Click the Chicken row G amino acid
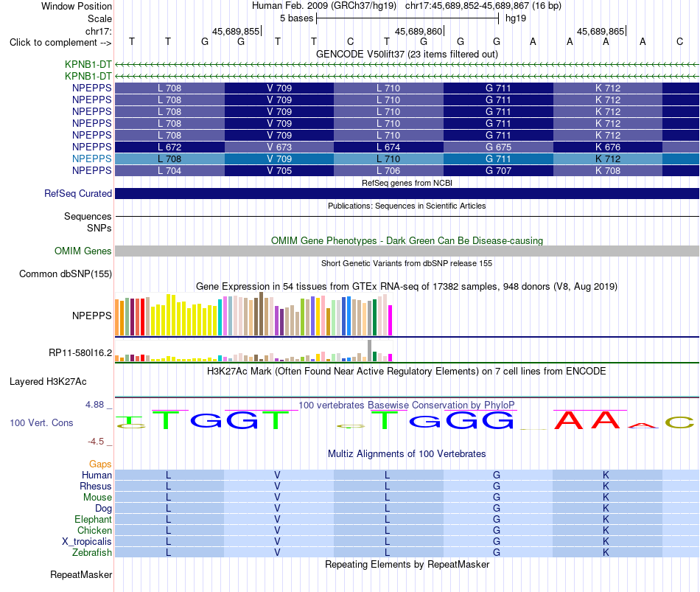The width and height of the screenshot is (700, 592). (x=497, y=530)
